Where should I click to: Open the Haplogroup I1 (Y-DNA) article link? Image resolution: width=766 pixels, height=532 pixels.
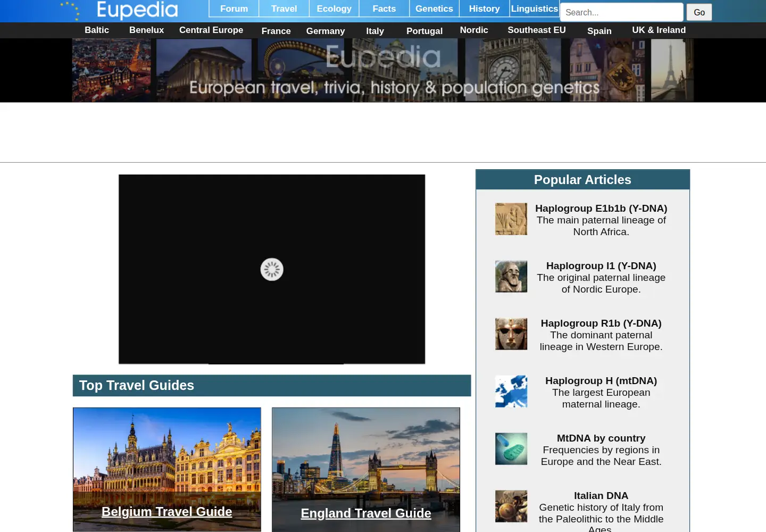[x=601, y=266]
